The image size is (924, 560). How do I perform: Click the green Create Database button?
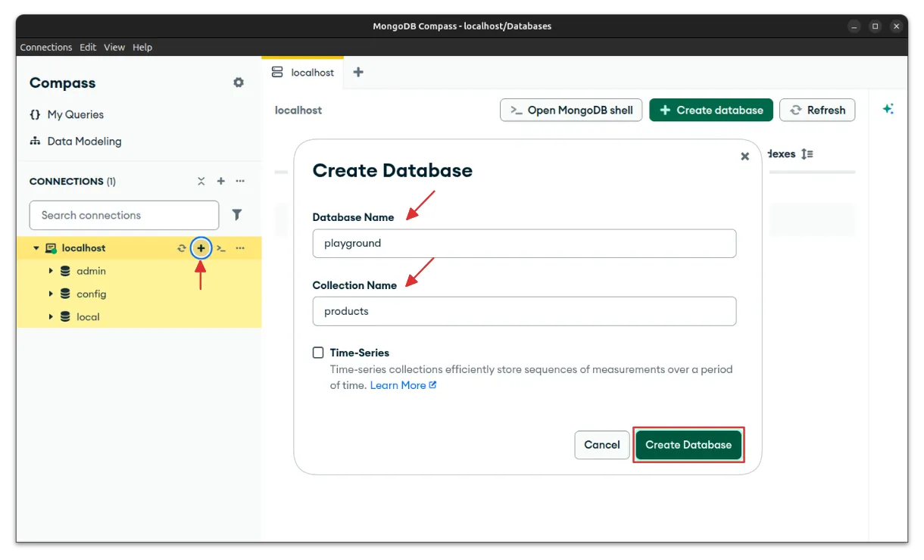pos(688,445)
